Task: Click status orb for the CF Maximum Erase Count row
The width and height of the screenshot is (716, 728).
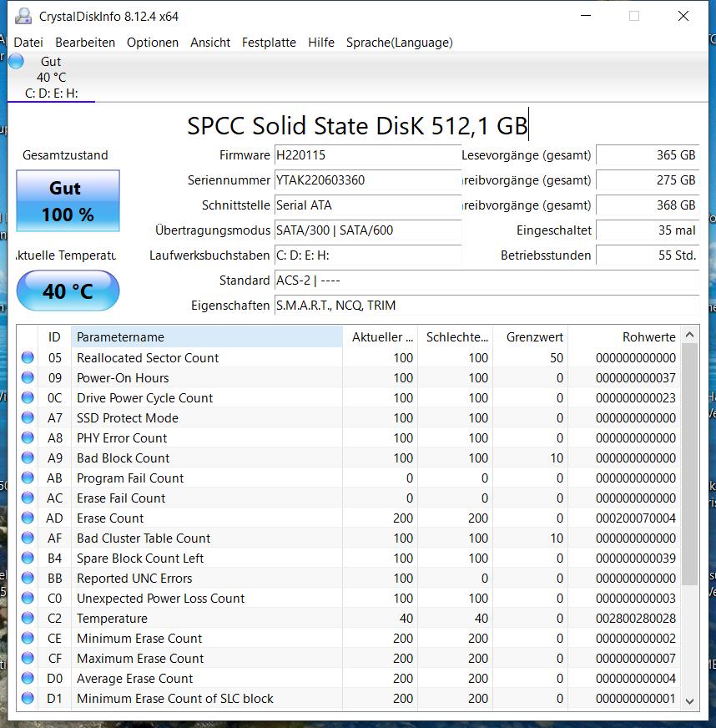Action: (28, 658)
